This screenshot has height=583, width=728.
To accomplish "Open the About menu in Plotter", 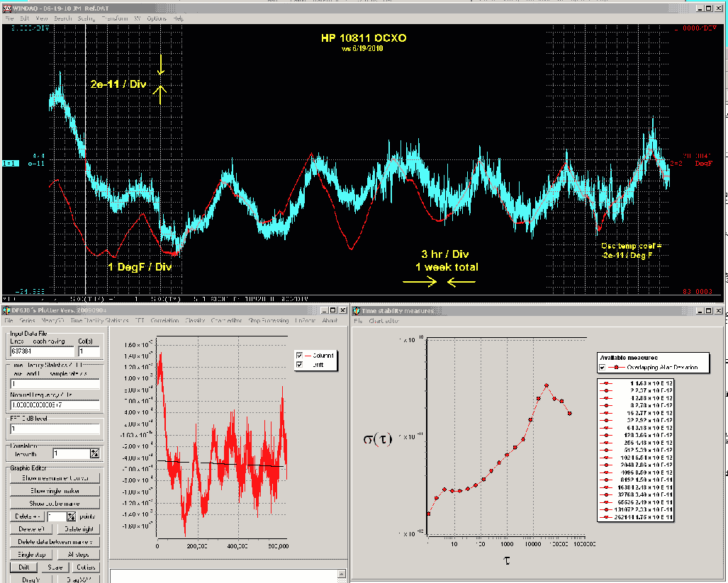I will coord(330,320).
